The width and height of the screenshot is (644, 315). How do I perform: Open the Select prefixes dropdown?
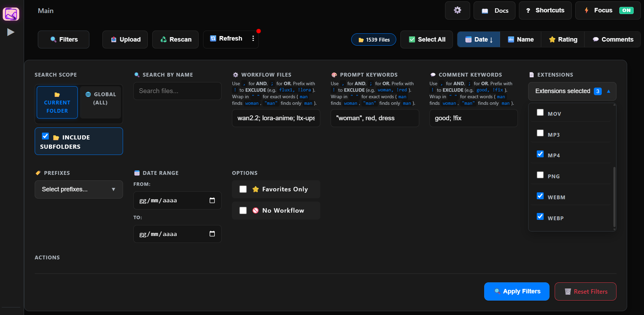pos(79,189)
